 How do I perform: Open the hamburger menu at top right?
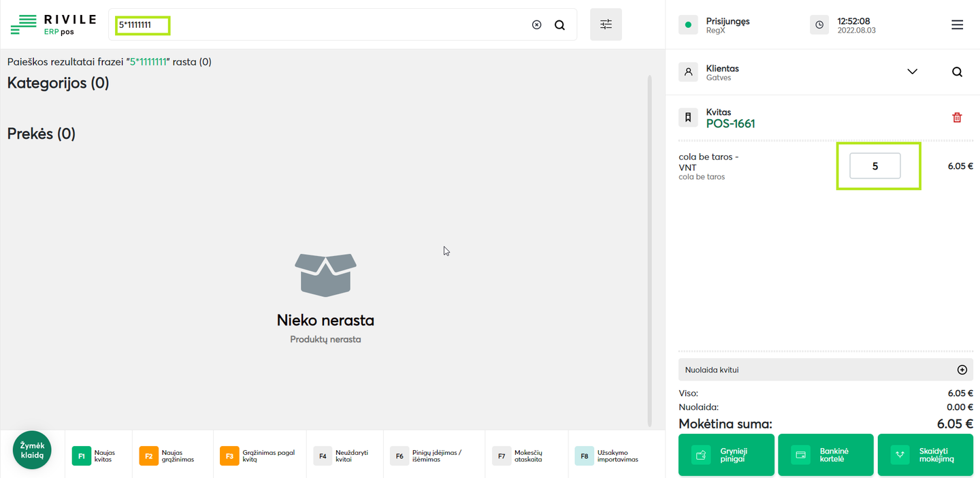(x=957, y=25)
